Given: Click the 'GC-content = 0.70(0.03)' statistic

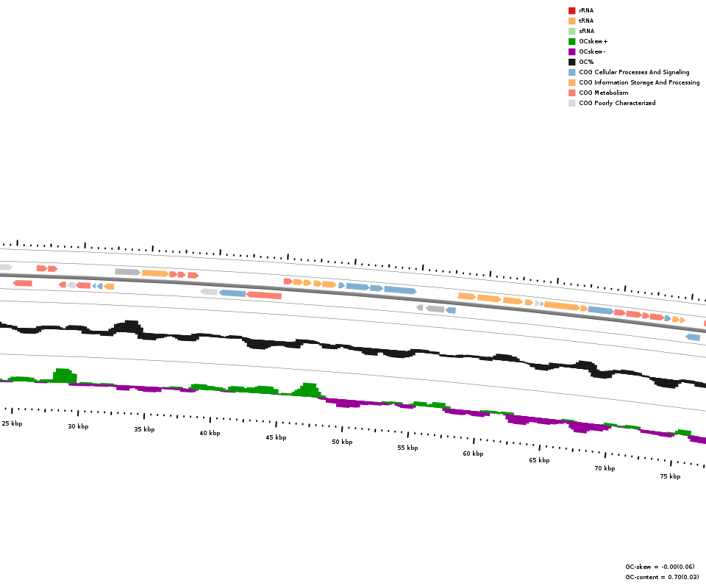Looking at the screenshot, I should [x=663, y=577].
